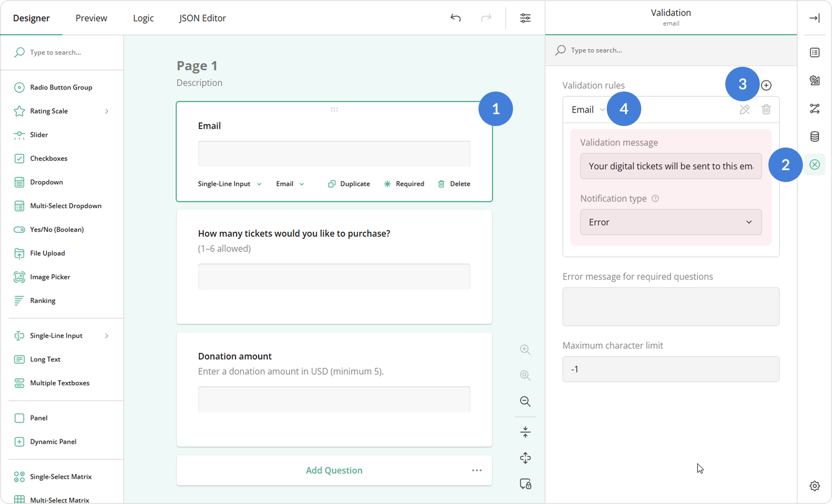The image size is (832, 504).
Task: Click the Add Question button
Action: [x=334, y=470]
